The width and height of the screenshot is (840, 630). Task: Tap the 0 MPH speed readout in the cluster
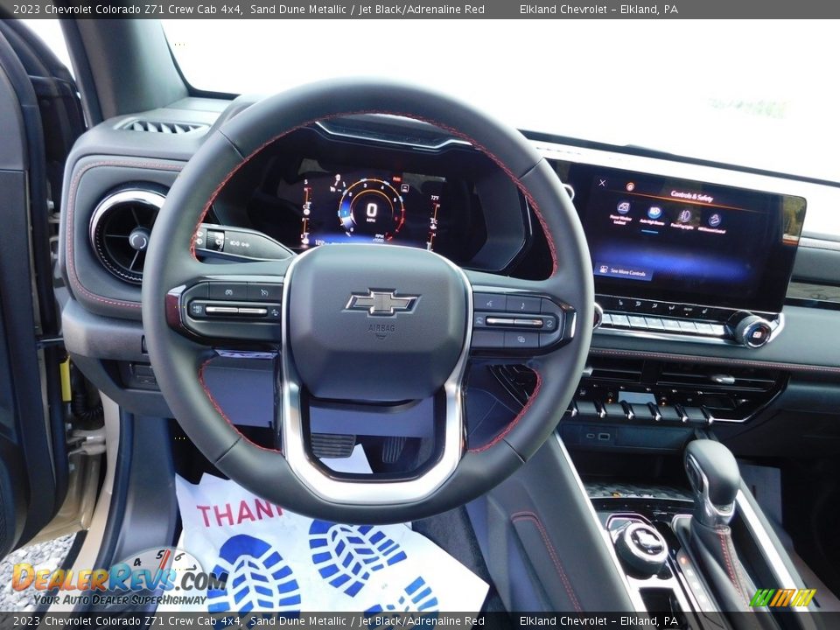click(x=371, y=211)
